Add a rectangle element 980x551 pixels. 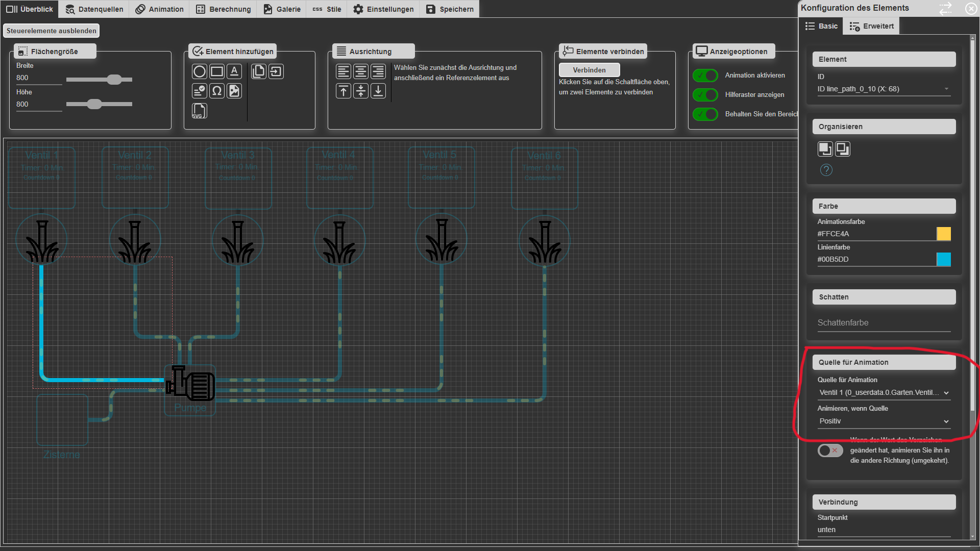[x=217, y=71]
